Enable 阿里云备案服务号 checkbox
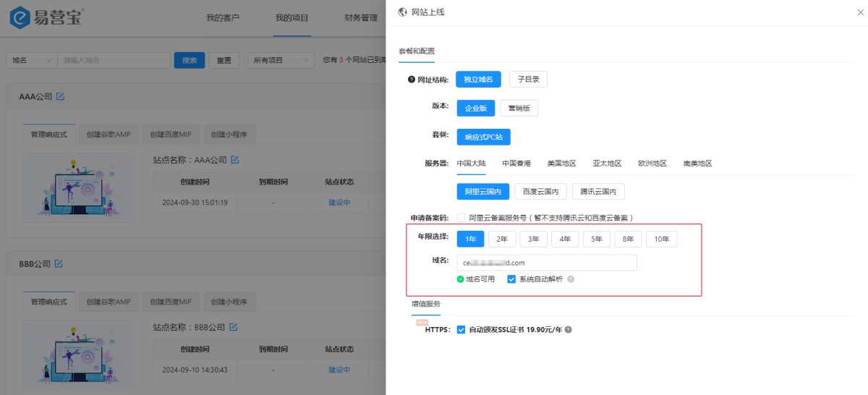 pos(461,218)
